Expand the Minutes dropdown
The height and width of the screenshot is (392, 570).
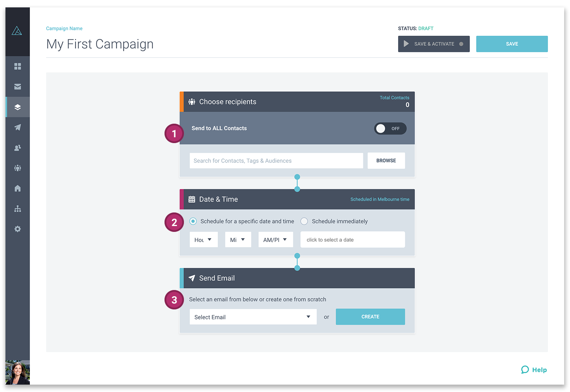pos(238,240)
